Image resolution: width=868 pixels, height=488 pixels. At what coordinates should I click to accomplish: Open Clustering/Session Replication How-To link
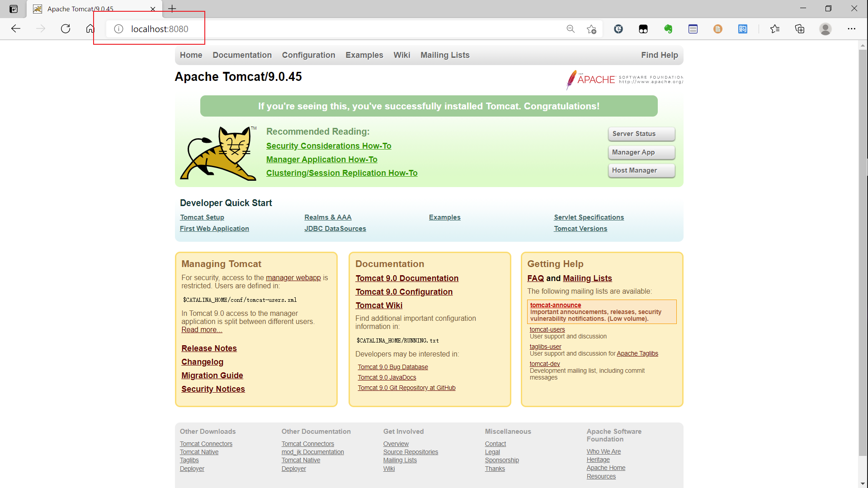click(342, 173)
